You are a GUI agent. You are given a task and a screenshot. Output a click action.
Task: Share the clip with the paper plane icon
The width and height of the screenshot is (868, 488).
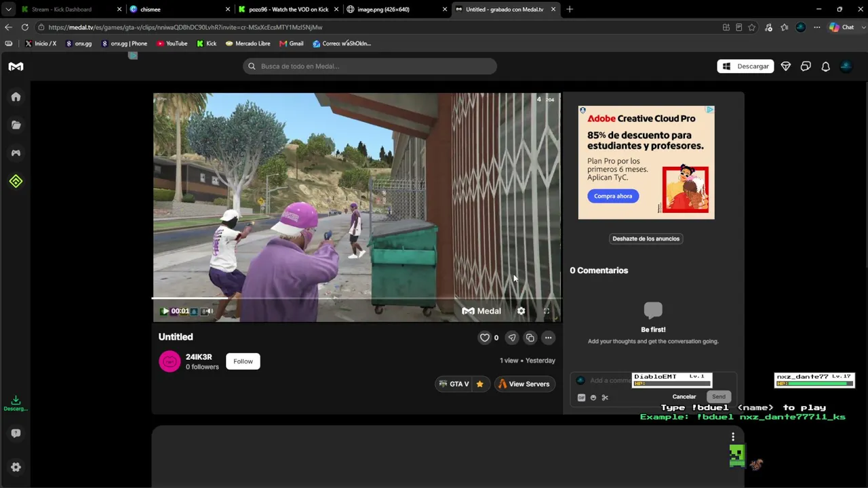(512, 338)
